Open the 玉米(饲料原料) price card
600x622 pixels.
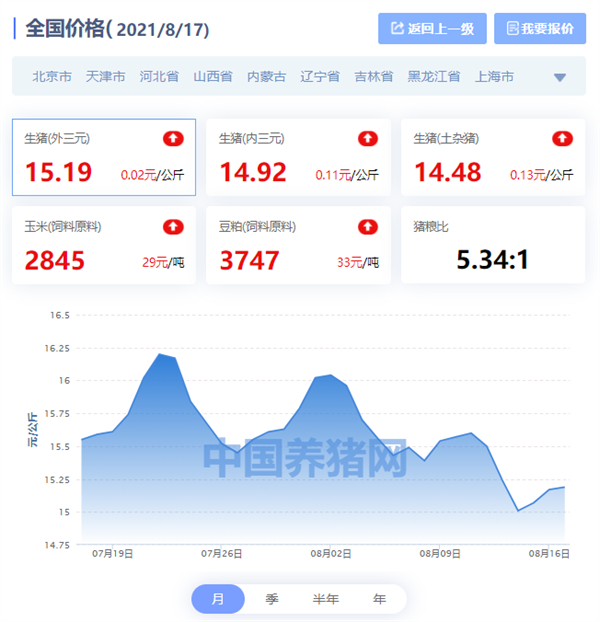(x=104, y=245)
